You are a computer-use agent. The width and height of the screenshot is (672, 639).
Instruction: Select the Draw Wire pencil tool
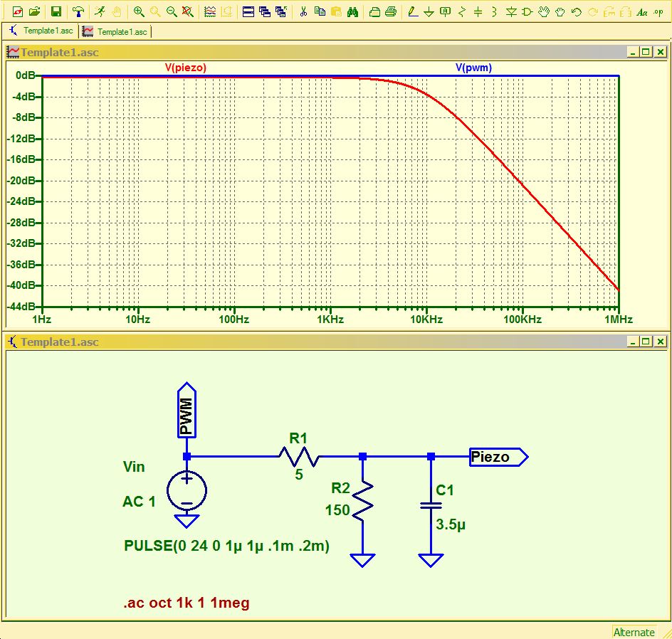(413, 11)
